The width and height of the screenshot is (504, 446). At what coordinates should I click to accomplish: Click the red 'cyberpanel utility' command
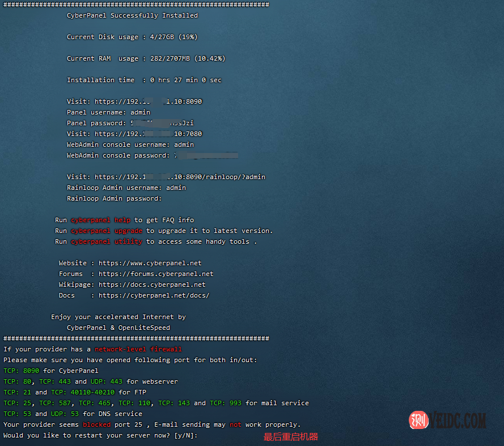pos(106,241)
